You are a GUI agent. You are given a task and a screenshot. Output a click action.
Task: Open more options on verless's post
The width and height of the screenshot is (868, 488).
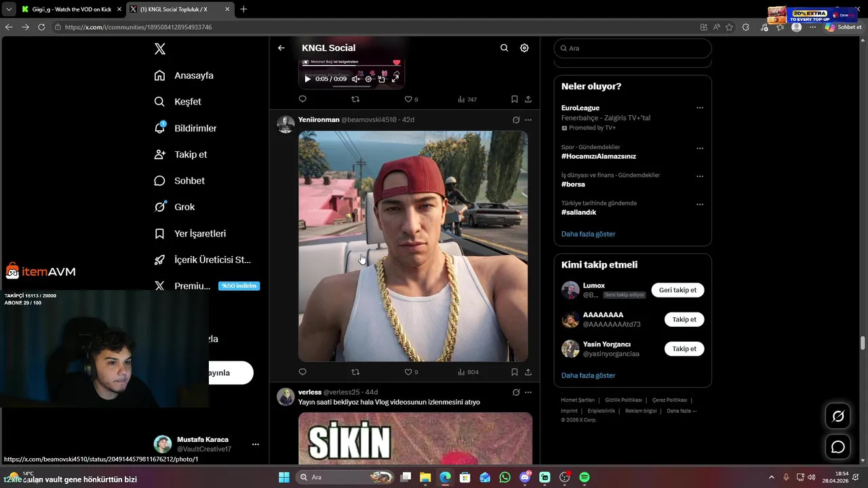coord(528,392)
